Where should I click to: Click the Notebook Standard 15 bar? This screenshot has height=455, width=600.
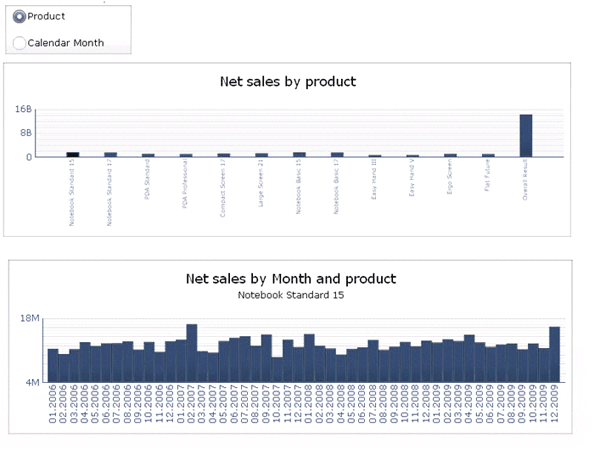(x=72, y=154)
